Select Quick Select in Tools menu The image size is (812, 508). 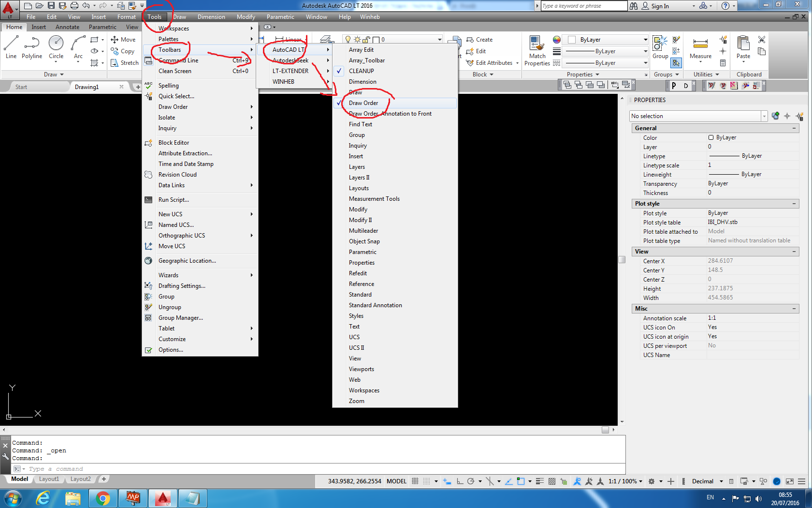click(x=200, y=96)
